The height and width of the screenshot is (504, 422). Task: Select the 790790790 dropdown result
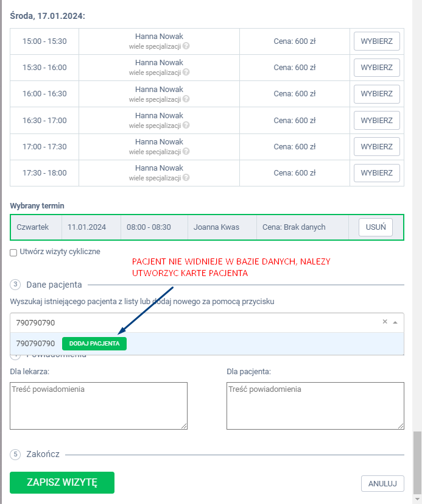(35, 344)
